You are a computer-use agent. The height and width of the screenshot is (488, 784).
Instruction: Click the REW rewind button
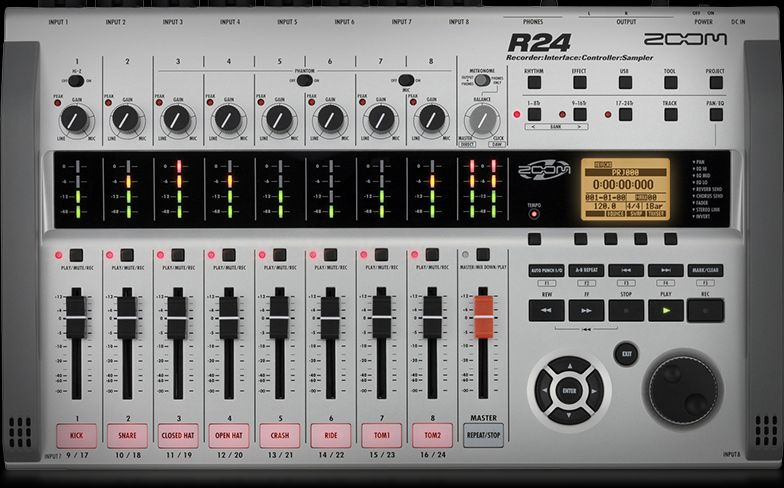pos(546,311)
